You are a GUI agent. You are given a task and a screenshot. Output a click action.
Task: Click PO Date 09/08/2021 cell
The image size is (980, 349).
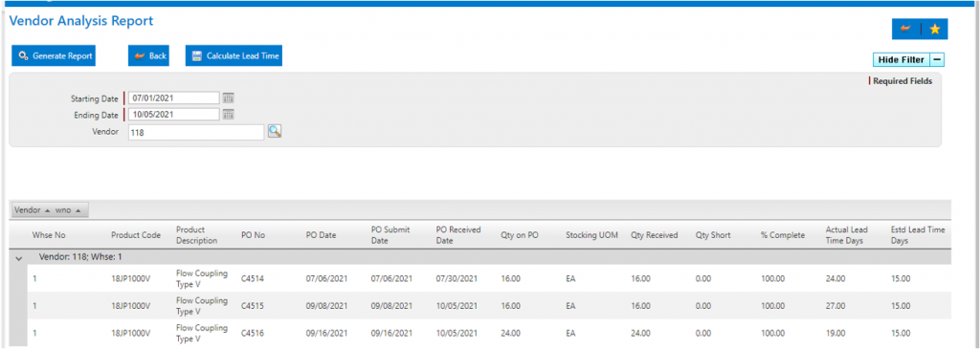pos(327,307)
